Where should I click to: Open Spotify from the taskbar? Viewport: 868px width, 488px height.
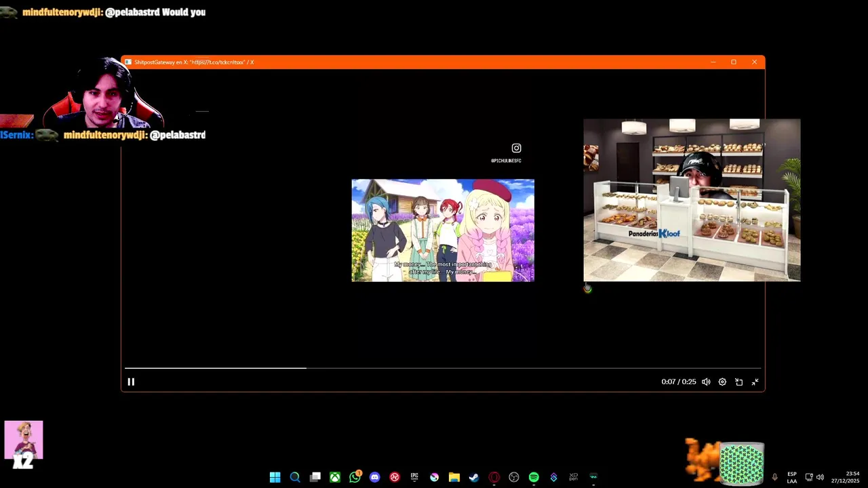pyautogui.click(x=534, y=477)
